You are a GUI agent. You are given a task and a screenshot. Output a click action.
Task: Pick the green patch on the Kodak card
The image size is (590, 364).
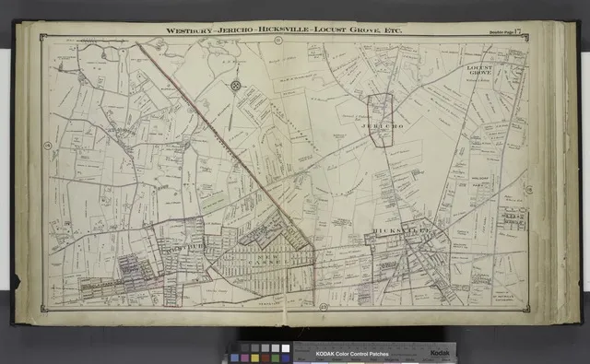point(276,358)
